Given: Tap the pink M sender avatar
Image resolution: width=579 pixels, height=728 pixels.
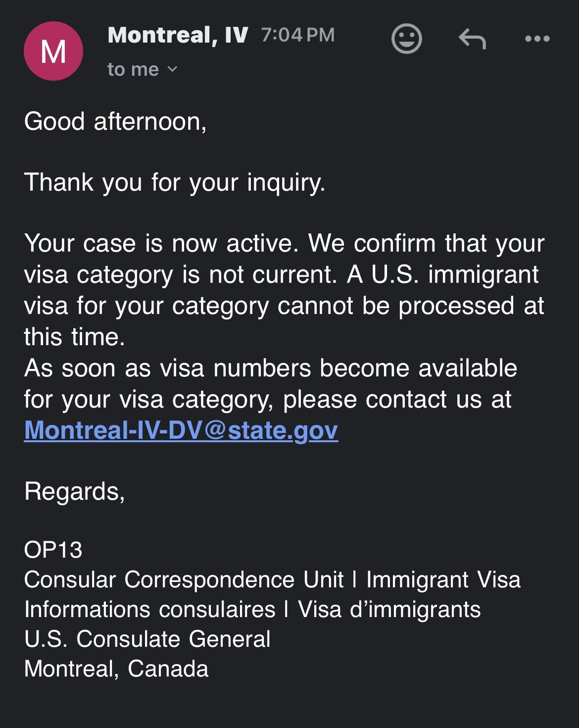Looking at the screenshot, I should (x=53, y=51).
